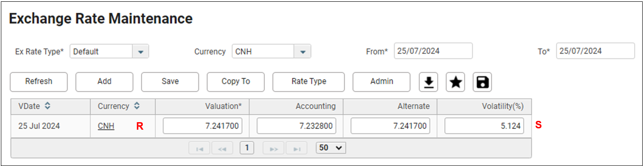The image size is (644, 166).
Task: Open Rate Type button
Action: [309, 81]
